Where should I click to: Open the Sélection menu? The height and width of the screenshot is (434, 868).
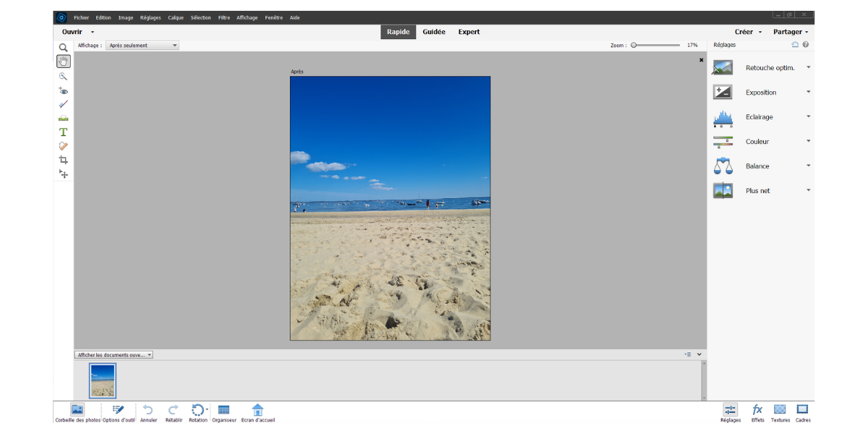[201, 17]
